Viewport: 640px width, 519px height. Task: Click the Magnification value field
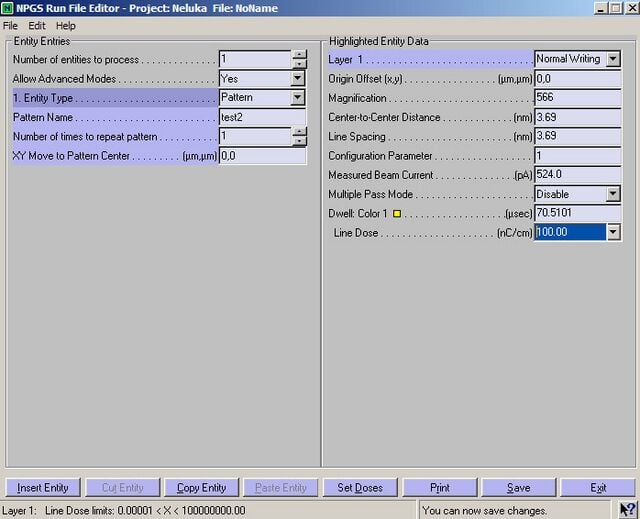point(577,98)
